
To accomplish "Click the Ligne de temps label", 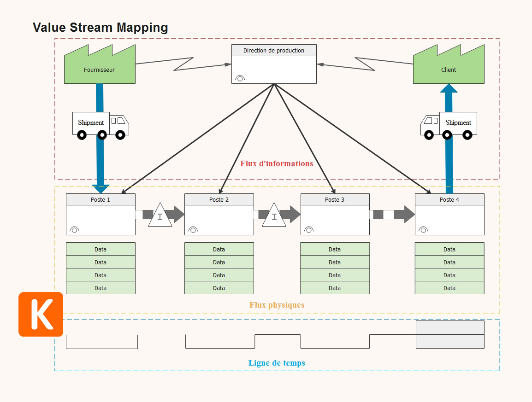I will point(277,363).
